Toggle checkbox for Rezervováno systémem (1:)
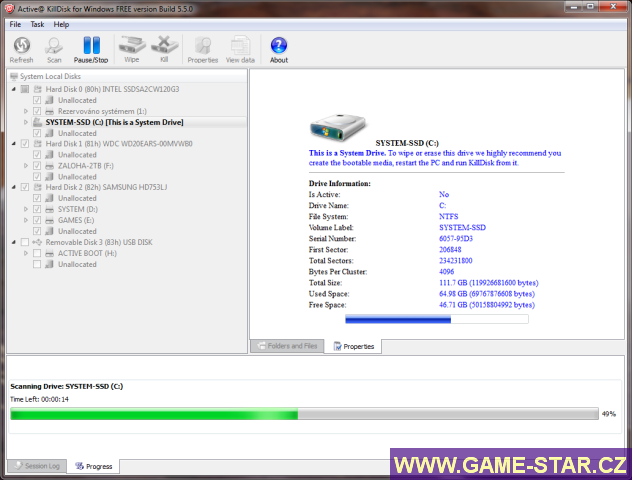Image resolution: width=632 pixels, height=480 pixels. tap(37, 111)
